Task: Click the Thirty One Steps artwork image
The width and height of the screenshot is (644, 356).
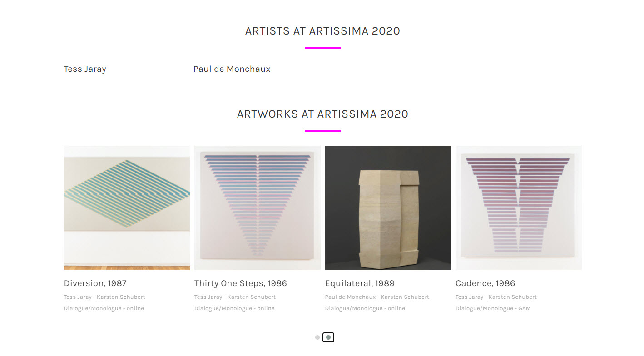Action: tap(257, 208)
